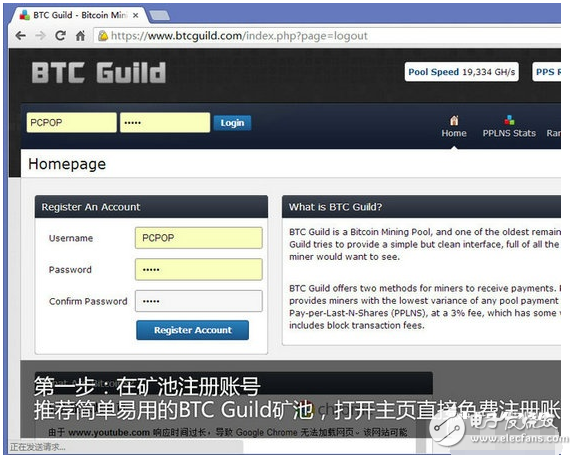
Task: Open PPLNS Stats via colored blocks icon
Action: 509,120
